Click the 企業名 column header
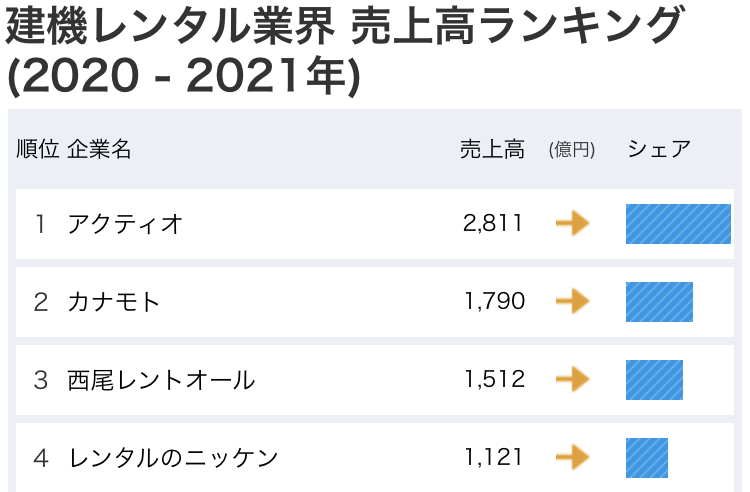 click(x=99, y=150)
